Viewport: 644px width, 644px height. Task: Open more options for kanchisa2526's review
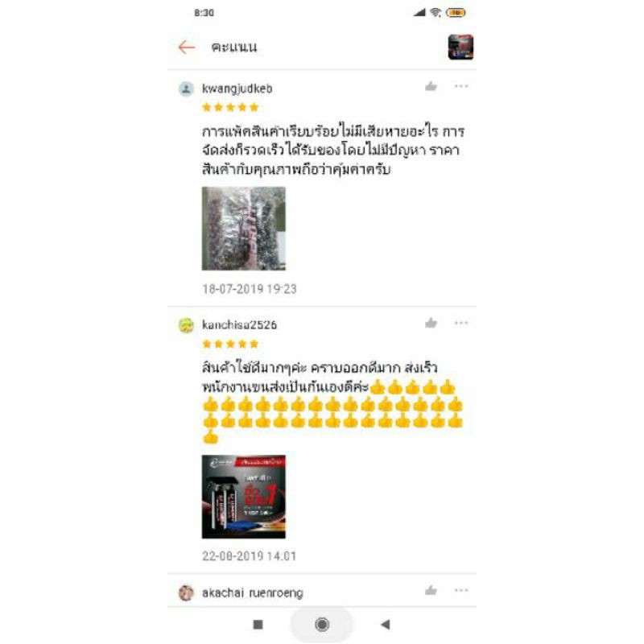click(x=461, y=323)
